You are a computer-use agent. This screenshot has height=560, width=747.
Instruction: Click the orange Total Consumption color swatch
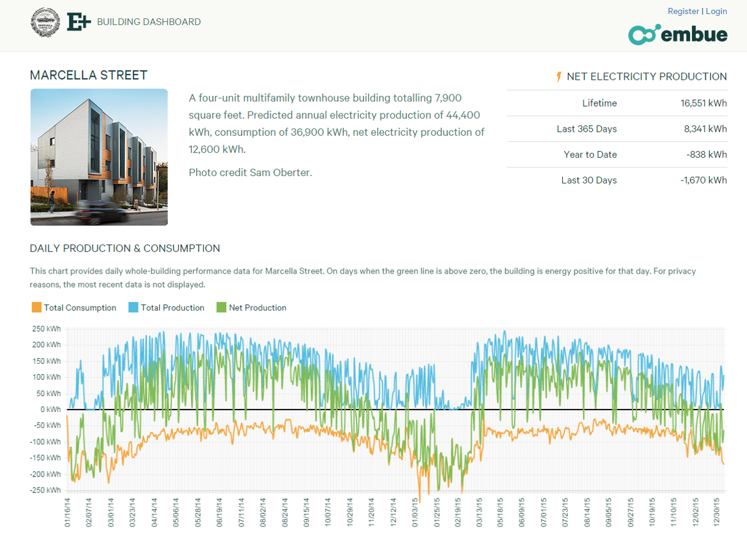[37, 308]
